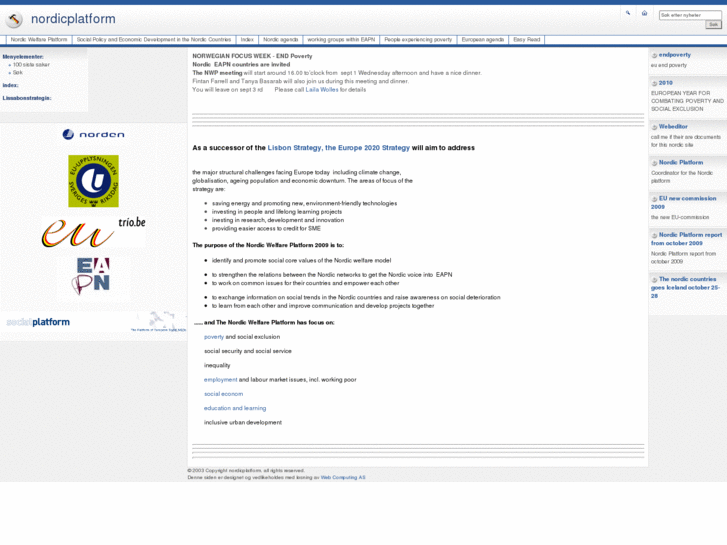Click 'Menyelementer:' sidebar heading text
The width and height of the screenshot is (727, 545).
point(23,57)
